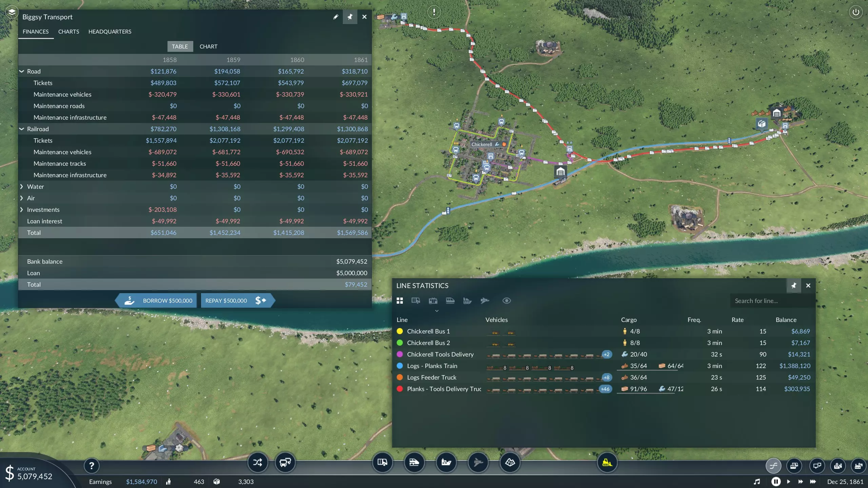The image size is (868, 488).
Task: Pin the Line Statistics window
Action: coord(793,286)
